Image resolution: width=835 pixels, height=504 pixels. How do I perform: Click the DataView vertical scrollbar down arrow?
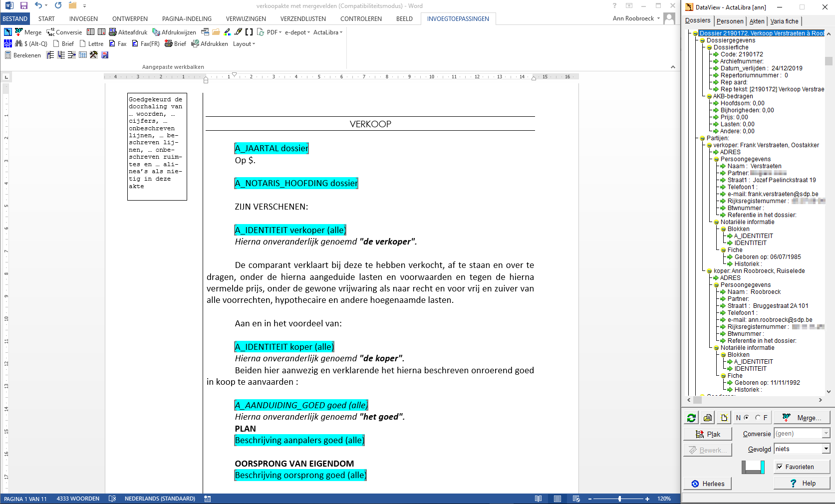click(x=829, y=392)
